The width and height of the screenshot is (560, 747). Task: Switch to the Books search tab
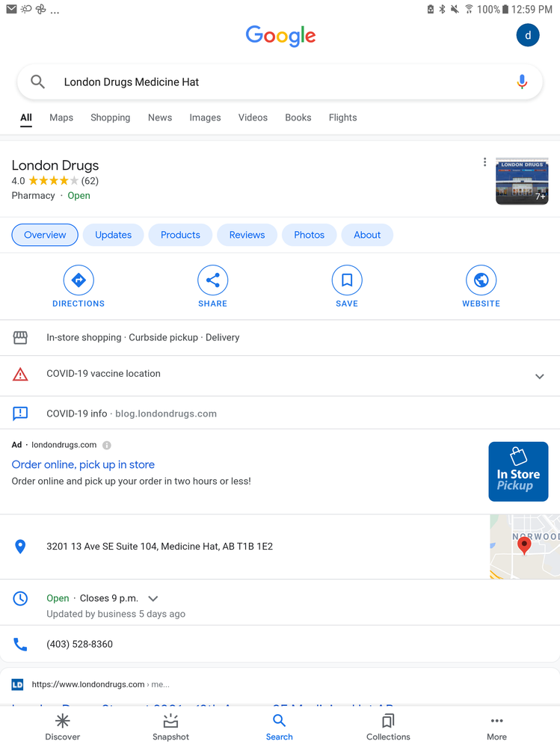(x=298, y=117)
